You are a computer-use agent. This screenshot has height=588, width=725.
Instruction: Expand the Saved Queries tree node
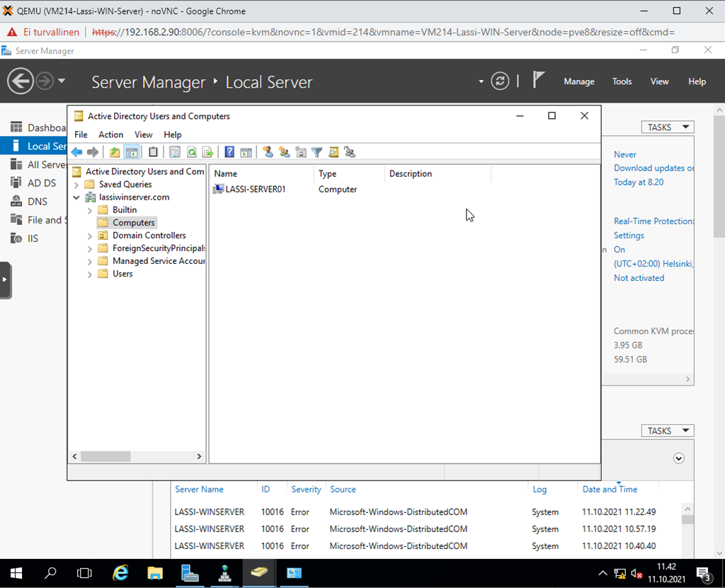(76, 185)
